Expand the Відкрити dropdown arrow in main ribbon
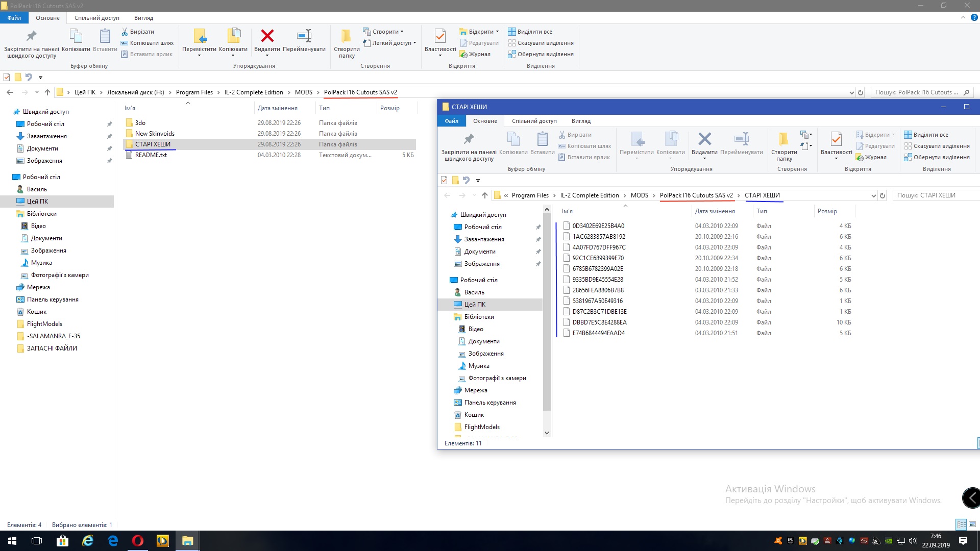 tap(497, 32)
